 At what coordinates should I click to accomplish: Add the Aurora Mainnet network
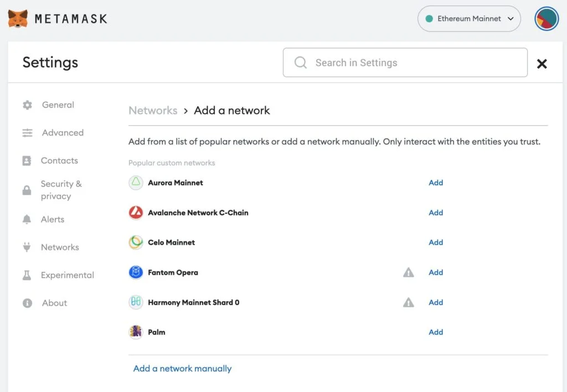[436, 183]
